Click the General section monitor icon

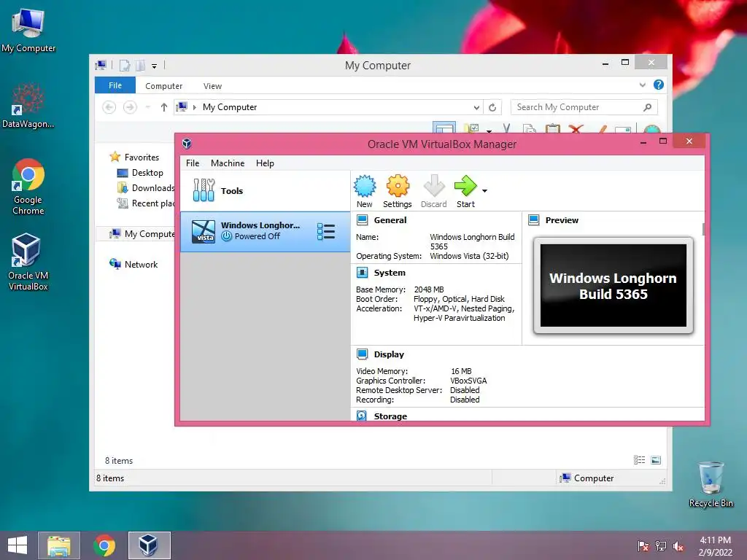[x=362, y=220]
